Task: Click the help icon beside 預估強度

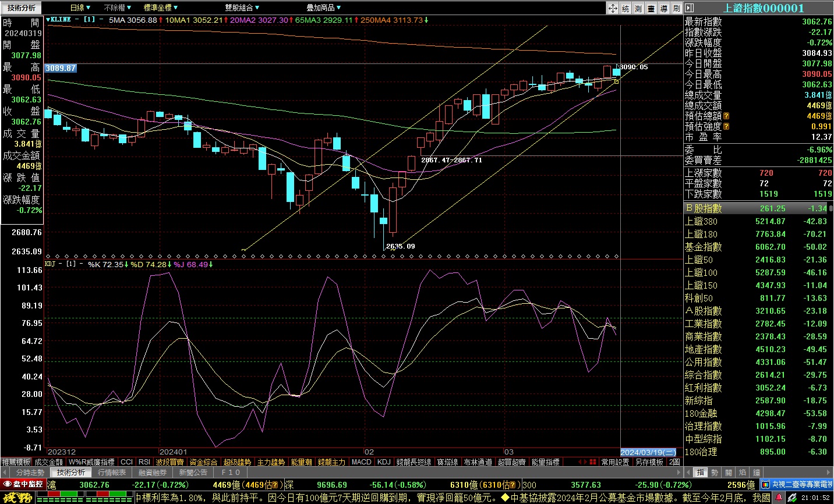Action: (x=726, y=126)
